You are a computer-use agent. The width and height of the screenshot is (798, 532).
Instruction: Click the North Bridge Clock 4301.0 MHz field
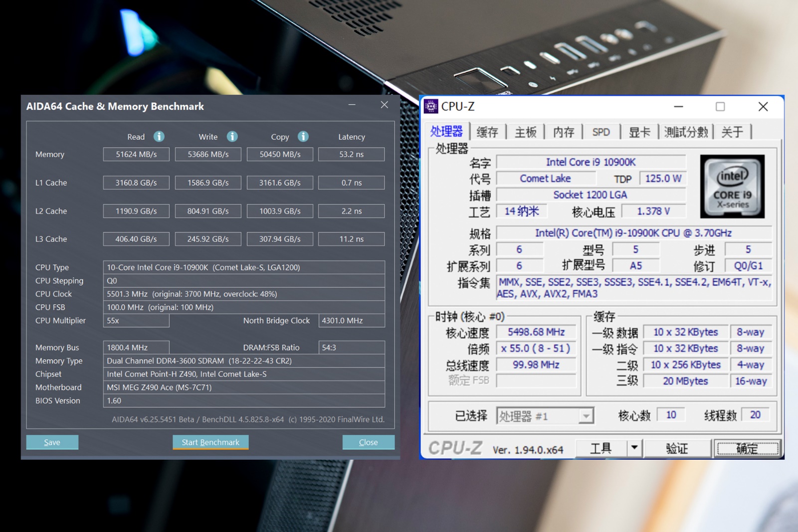coord(352,321)
